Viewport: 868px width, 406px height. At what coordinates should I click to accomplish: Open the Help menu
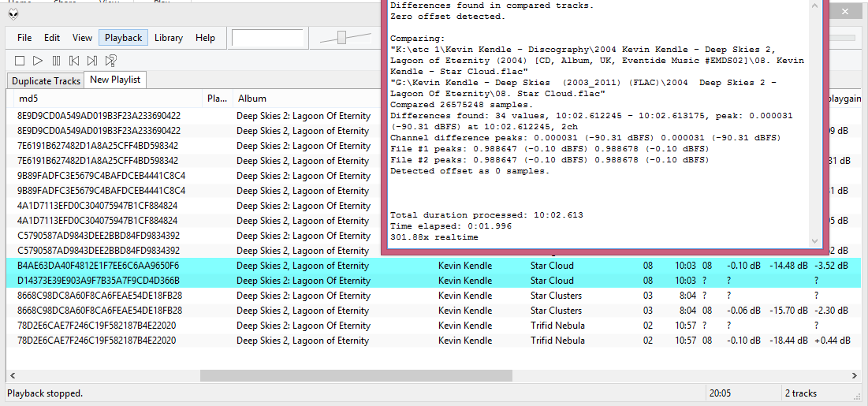205,38
